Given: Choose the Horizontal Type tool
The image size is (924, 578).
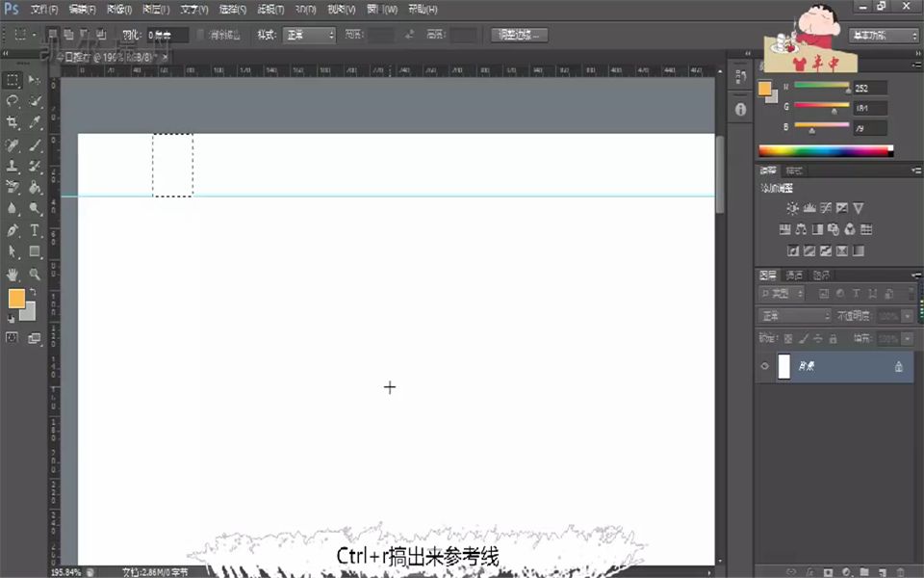Looking at the screenshot, I should coord(34,231).
